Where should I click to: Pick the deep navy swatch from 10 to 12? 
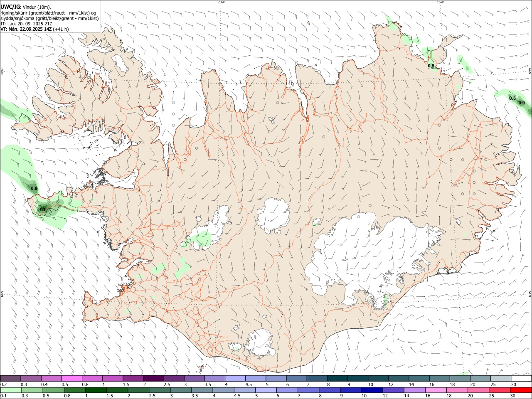(x=372, y=390)
